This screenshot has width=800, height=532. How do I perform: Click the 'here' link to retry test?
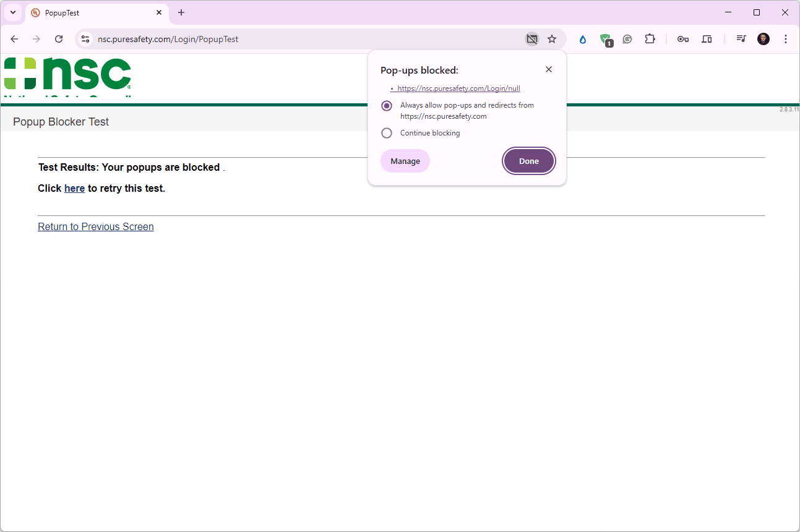[x=74, y=188]
